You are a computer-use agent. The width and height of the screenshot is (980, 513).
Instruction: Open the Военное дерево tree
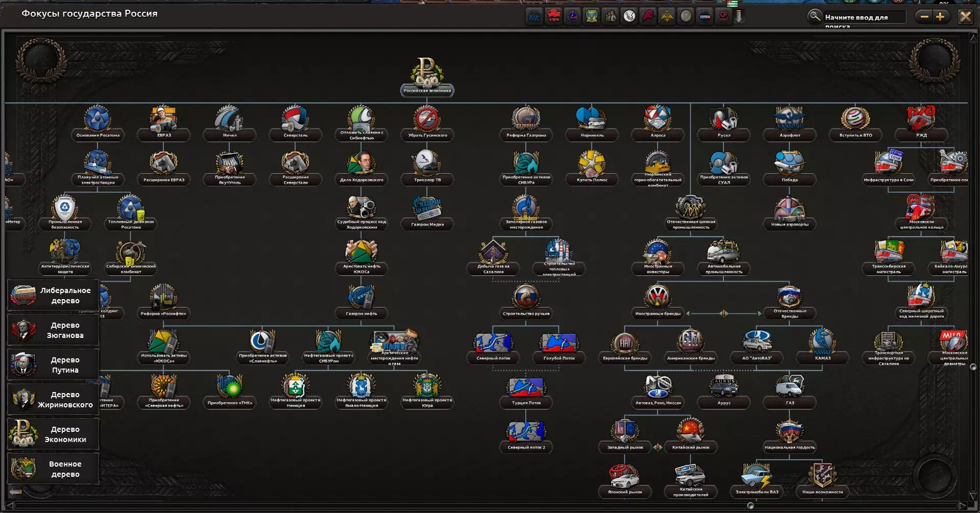[x=53, y=469]
